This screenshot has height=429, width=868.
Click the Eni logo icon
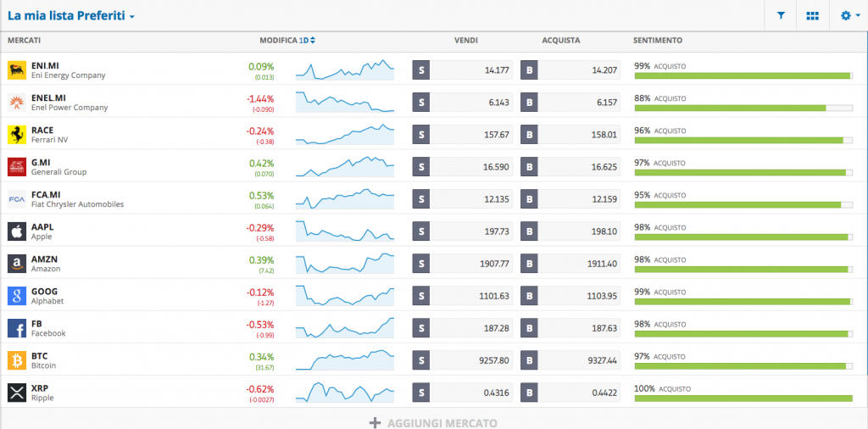tap(17, 70)
